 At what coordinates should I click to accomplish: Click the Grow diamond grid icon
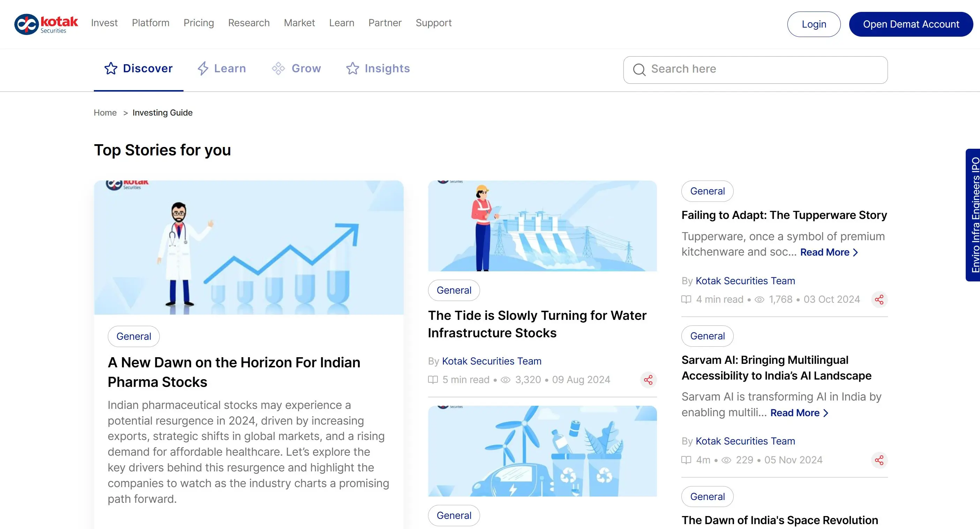[278, 68]
